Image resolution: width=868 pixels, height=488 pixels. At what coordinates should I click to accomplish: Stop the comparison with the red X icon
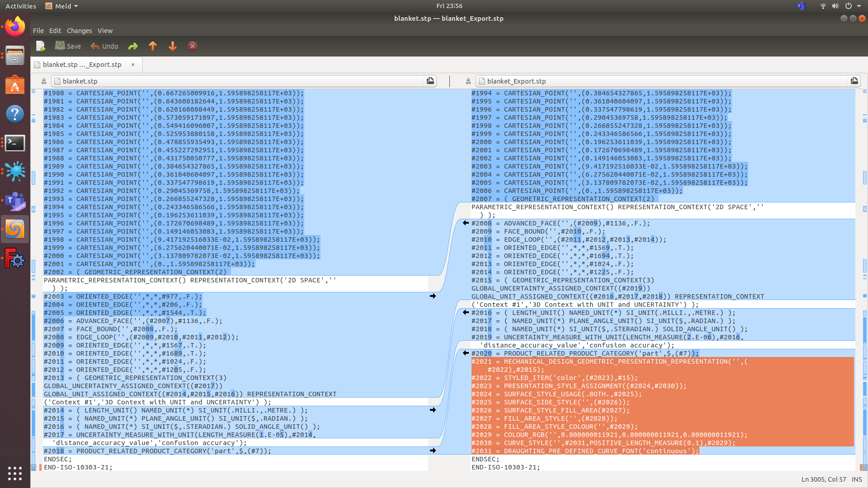pyautogui.click(x=192, y=46)
